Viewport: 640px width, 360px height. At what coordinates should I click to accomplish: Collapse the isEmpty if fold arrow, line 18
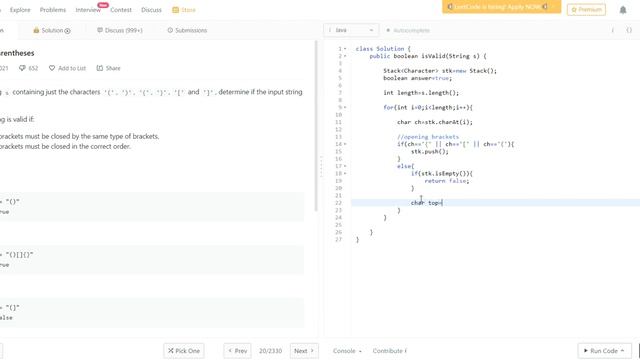345,174
